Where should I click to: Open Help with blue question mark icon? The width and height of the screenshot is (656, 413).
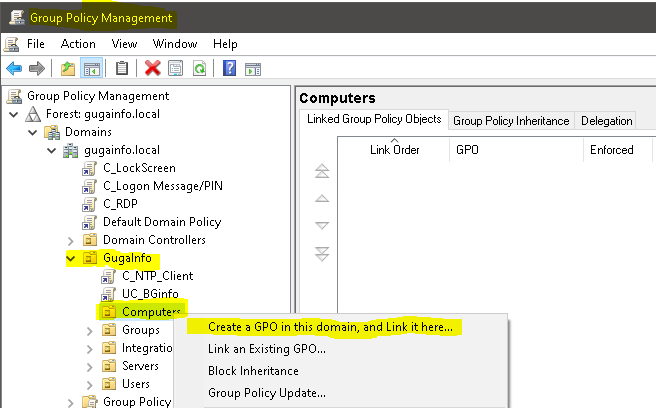coord(229,68)
